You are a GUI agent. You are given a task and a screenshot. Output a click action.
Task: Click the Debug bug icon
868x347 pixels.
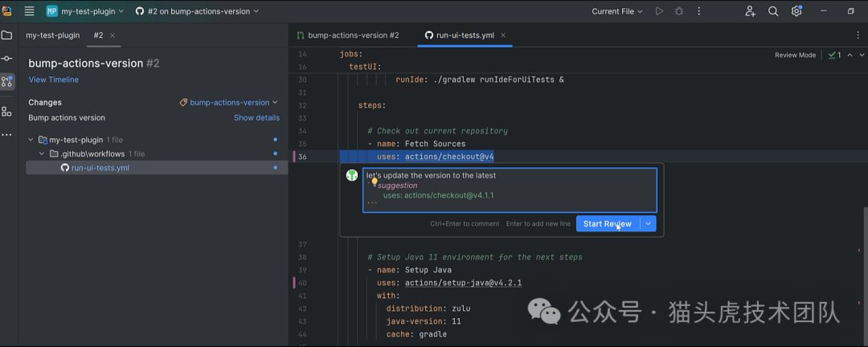pyautogui.click(x=680, y=11)
